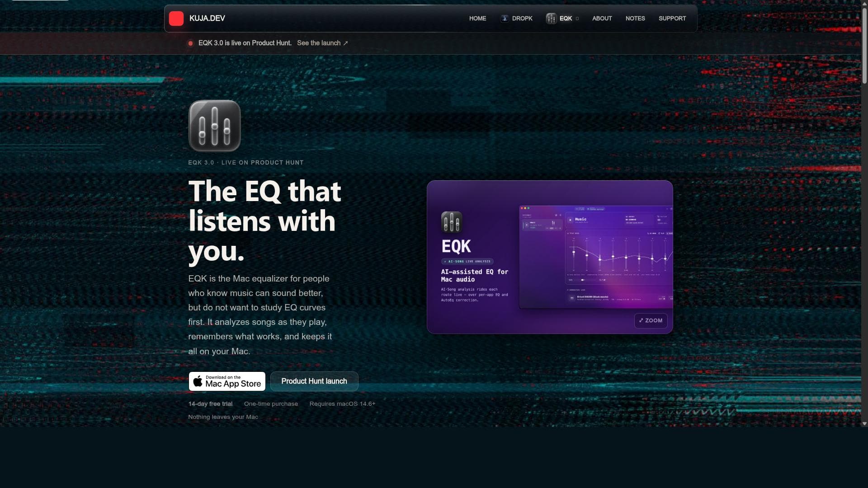Download on the Mac App Store button
Image resolution: width=868 pixels, height=488 pixels.
(227, 381)
